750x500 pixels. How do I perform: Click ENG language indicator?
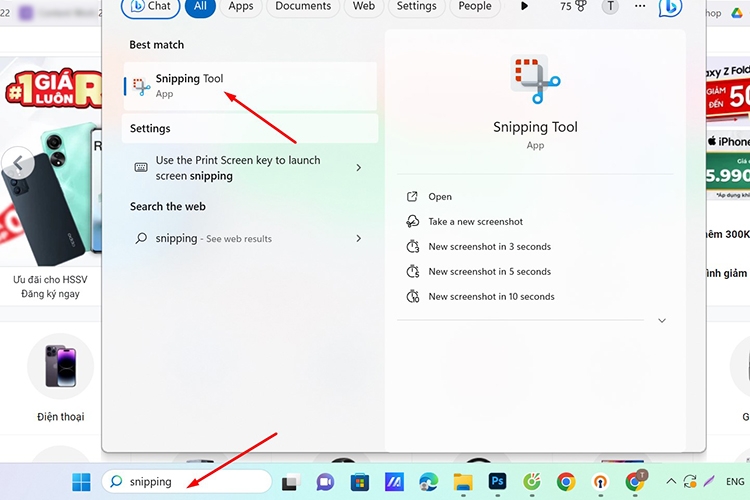click(735, 481)
